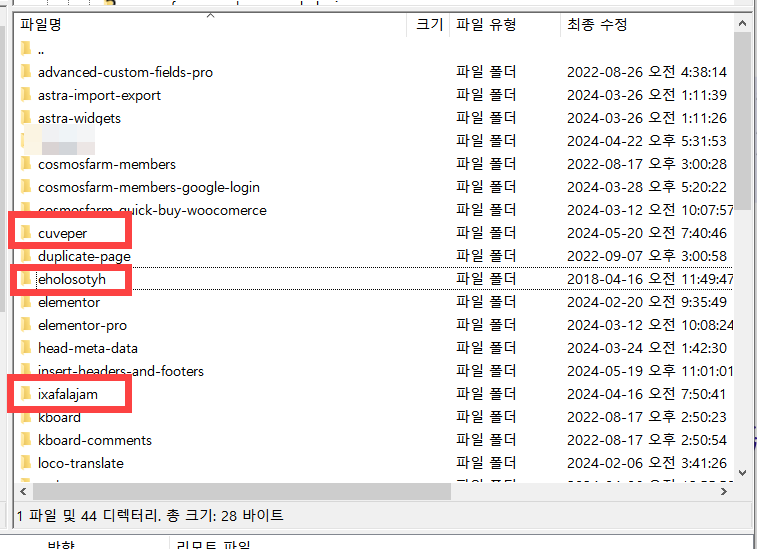Select cosmosfarm-members folder name
Viewport: 757px width, 549px height.
click(107, 165)
